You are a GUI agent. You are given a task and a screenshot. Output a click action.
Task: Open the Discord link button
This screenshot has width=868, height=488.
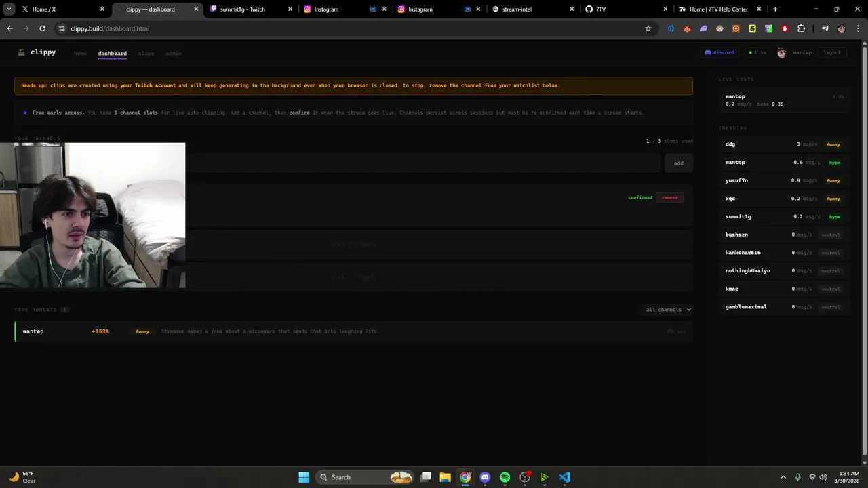tap(719, 52)
